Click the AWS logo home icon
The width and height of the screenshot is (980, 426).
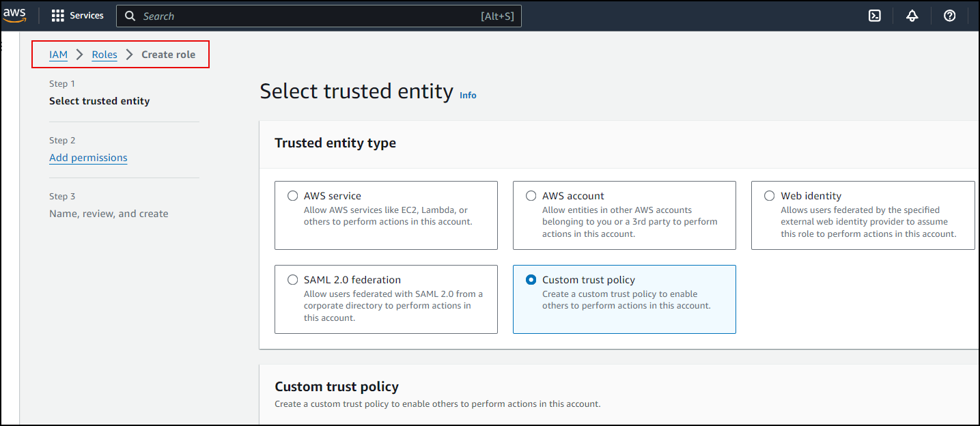pos(14,16)
